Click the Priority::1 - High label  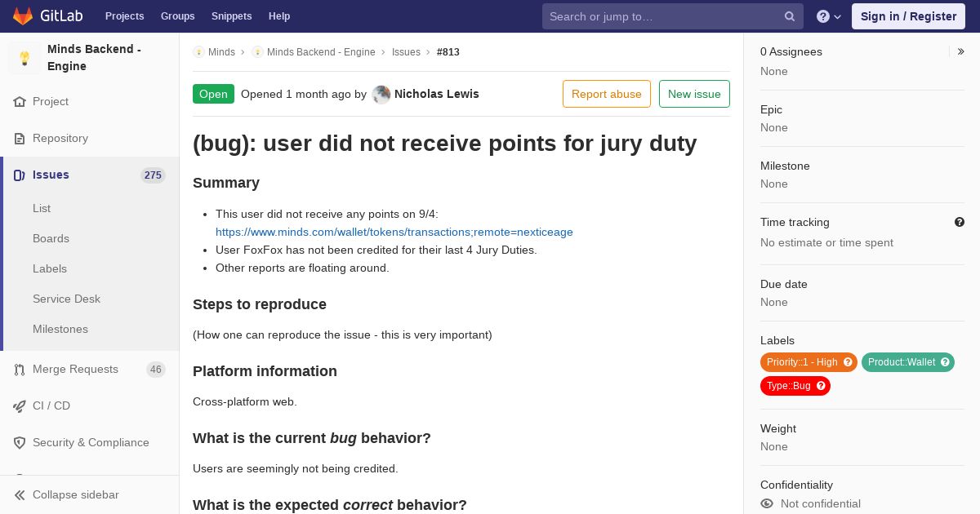pyautogui.click(x=802, y=362)
